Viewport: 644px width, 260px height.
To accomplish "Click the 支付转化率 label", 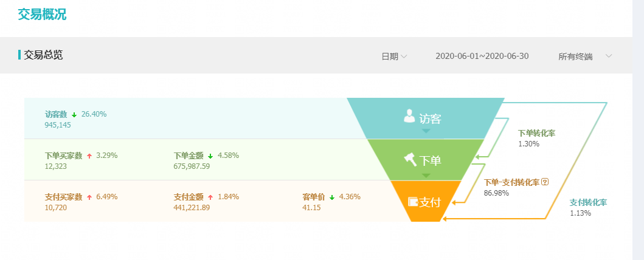I will pyautogui.click(x=589, y=202).
